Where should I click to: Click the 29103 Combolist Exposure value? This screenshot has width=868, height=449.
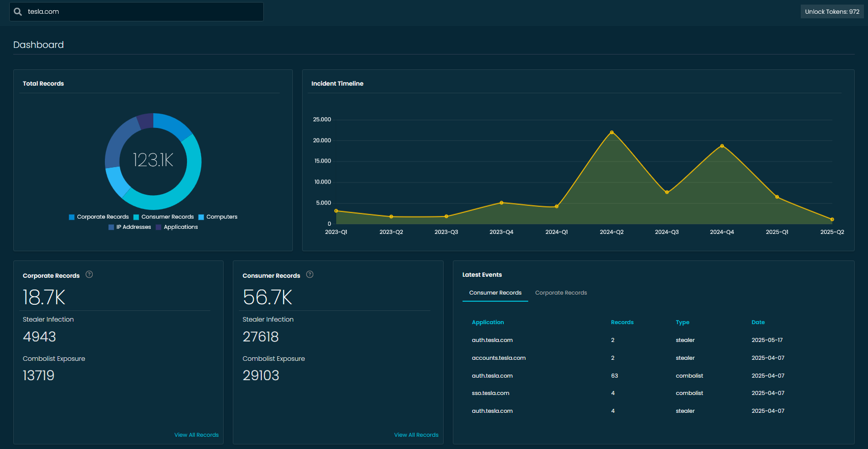click(261, 376)
